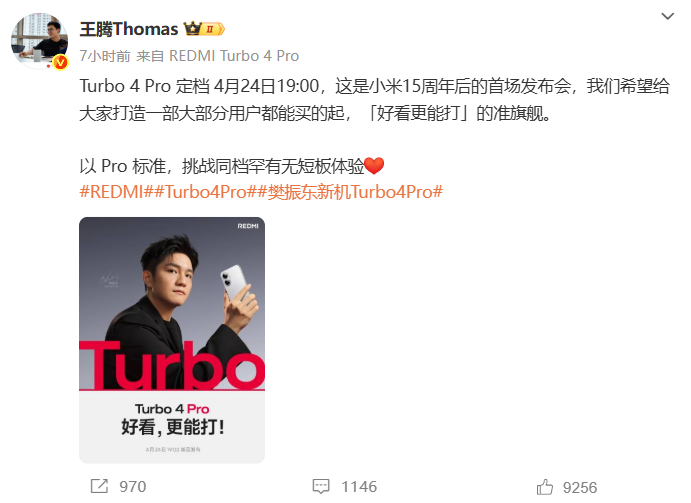The height and width of the screenshot is (503, 691).
Task: Click the 1146 comment count
Action: pyautogui.click(x=359, y=487)
